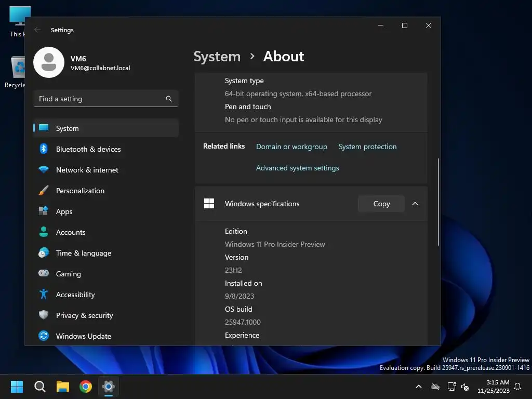Open Gaming settings
The height and width of the screenshot is (399, 532).
(106, 274)
